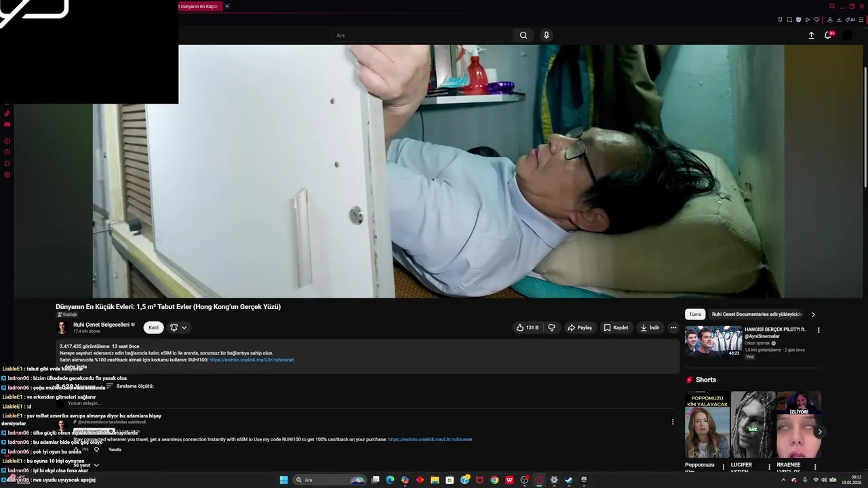Open Ruhi Çenet channel avatar
The height and width of the screenshot is (488, 868).
point(62,328)
